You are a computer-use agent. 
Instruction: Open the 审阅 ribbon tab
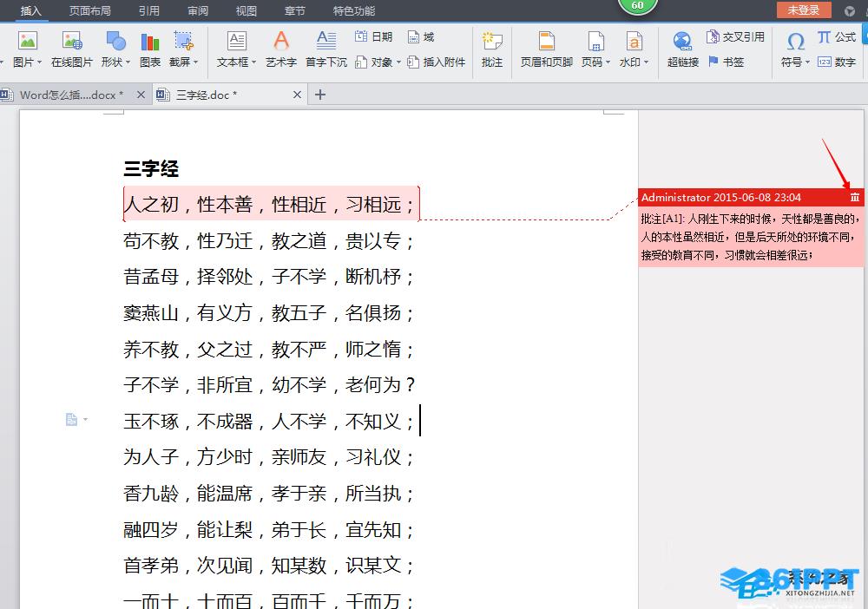tap(198, 10)
